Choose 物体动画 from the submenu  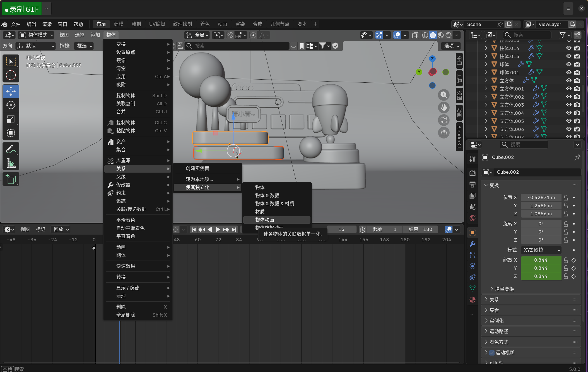[x=264, y=220]
